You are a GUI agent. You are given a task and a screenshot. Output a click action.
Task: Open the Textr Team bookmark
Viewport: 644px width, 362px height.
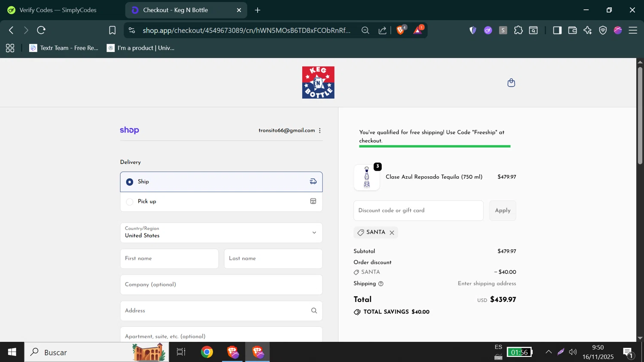[64, 48]
